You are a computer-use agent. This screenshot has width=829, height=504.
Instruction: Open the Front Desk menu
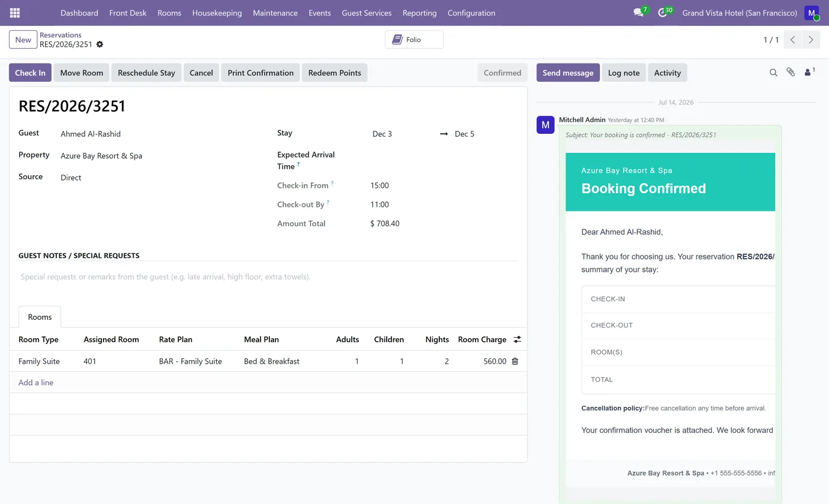[x=128, y=12]
